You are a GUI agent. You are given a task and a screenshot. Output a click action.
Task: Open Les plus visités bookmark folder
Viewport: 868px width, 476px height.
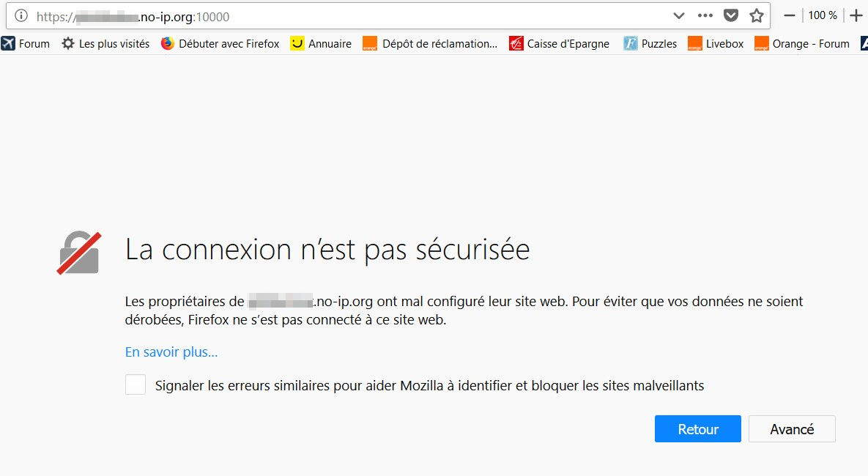(x=106, y=44)
